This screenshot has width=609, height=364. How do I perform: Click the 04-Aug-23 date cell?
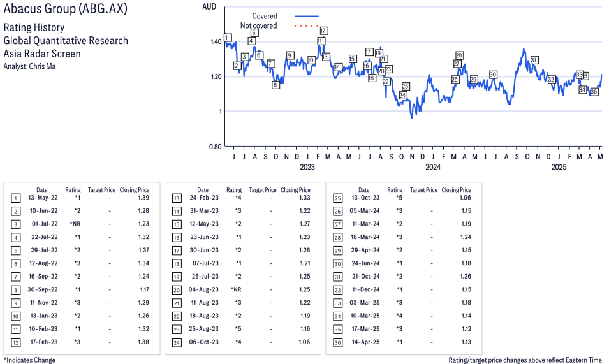coord(203,289)
